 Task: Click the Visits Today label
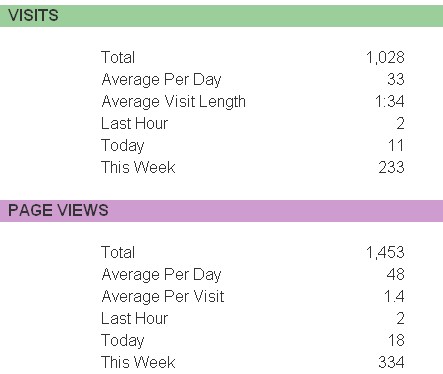click(123, 146)
